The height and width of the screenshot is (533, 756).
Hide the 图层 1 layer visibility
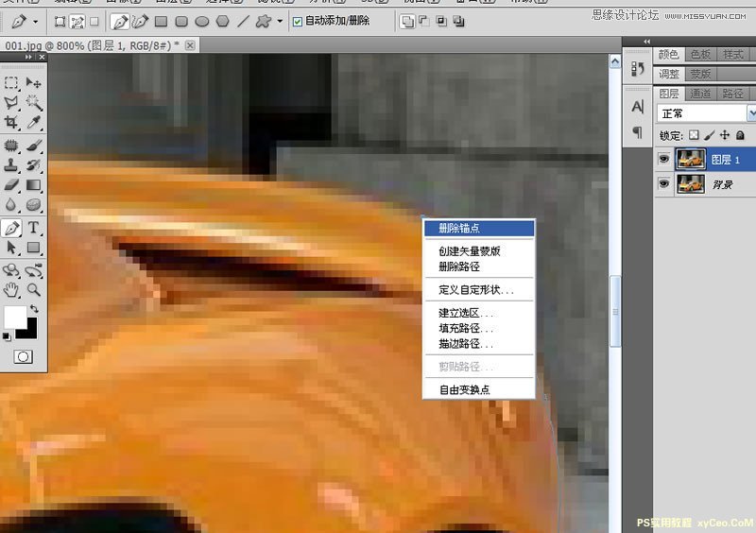pyautogui.click(x=664, y=159)
